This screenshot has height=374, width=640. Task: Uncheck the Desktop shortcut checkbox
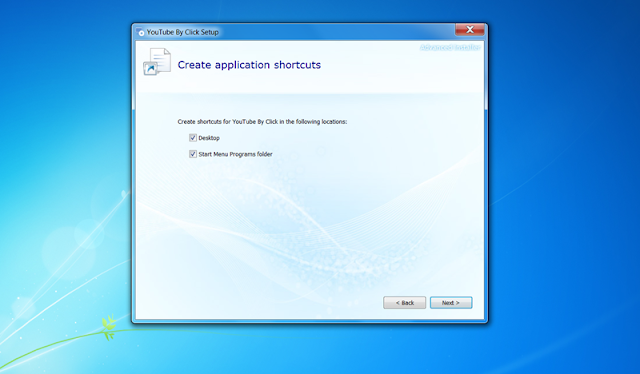(x=193, y=138)
